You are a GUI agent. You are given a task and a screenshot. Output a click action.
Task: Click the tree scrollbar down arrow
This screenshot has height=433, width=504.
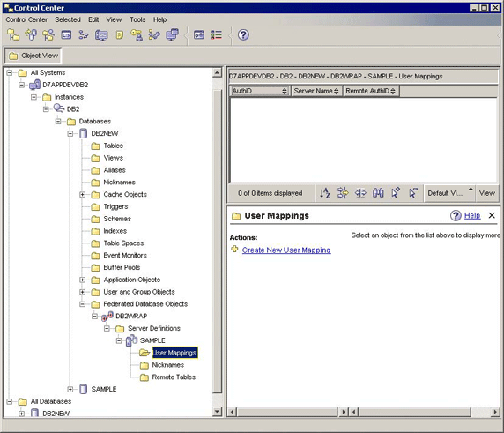point(218,412)
